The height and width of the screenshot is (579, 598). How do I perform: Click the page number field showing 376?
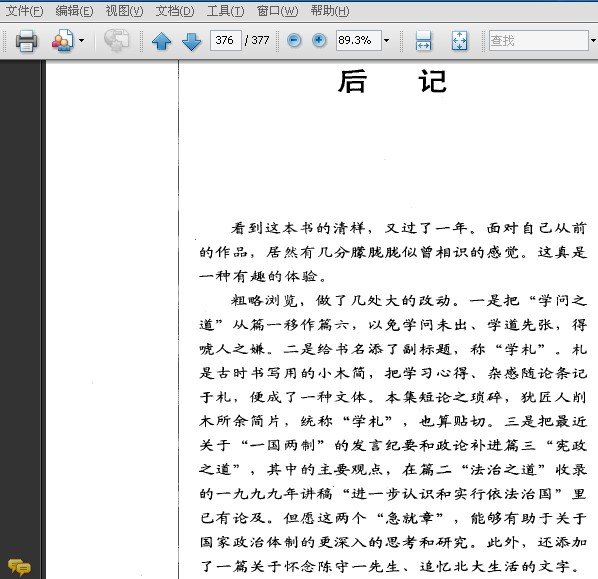[x=225, y=40]
